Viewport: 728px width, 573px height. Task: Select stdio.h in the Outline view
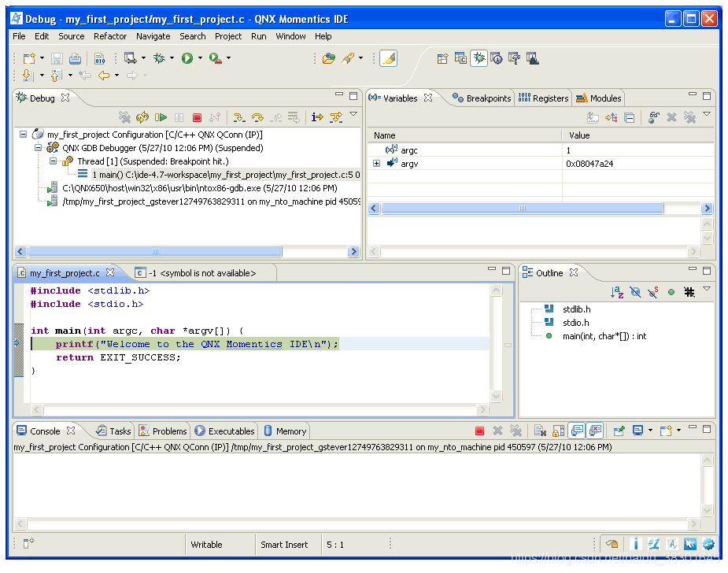click(x=576, y=323)
